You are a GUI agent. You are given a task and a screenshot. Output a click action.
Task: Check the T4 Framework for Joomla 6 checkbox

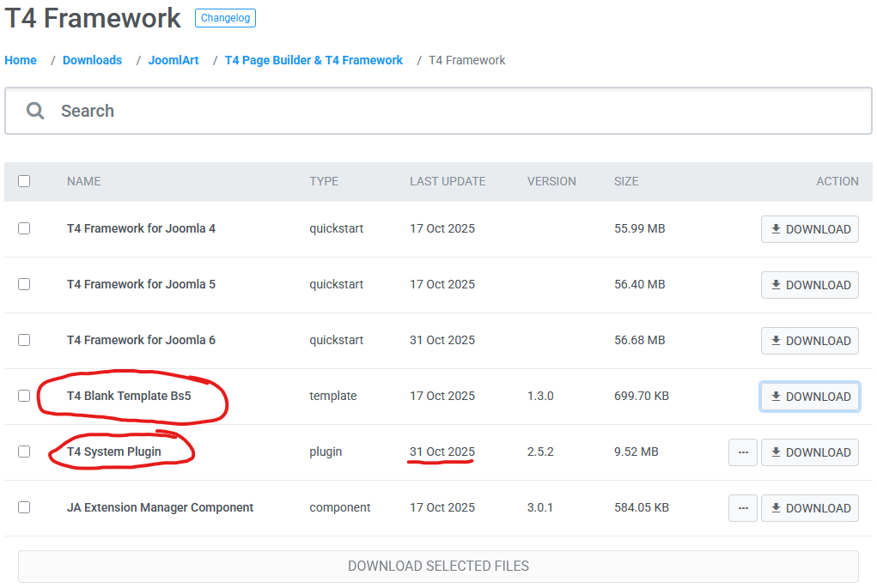pyautogui.click(x=24, y=341)
